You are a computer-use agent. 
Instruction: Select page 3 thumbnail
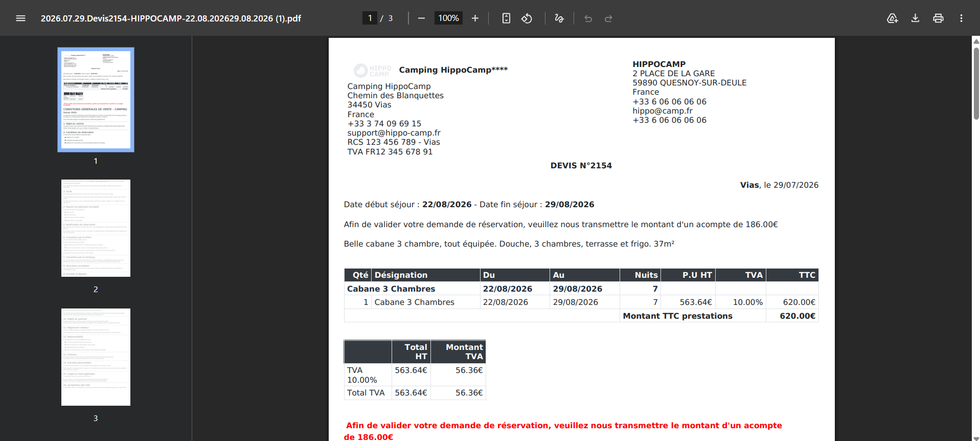96,357
